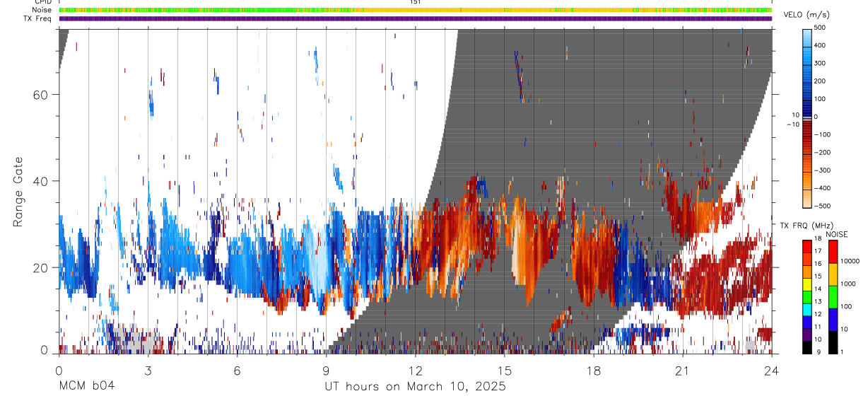Click the '9' tick on the UT hours axis
Screen dimensions: 868x401
(326, 371)
